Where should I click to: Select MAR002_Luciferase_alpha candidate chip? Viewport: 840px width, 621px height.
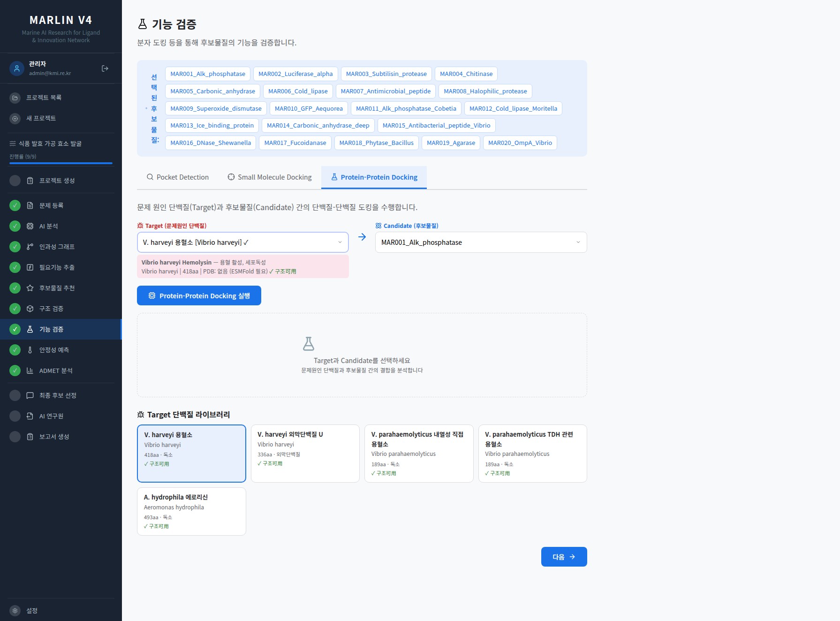pyautogui.click(x=295, y=74)
